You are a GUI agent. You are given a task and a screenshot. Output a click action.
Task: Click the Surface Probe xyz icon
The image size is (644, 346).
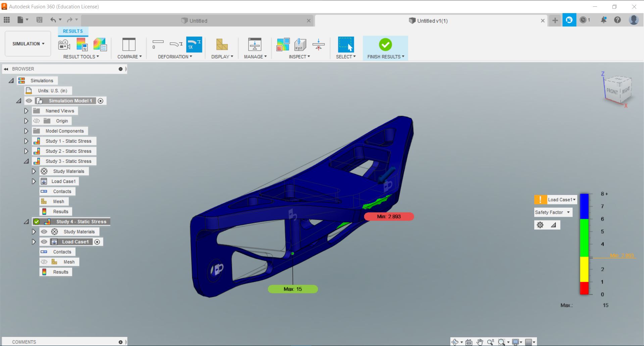[x=300, y=45]
